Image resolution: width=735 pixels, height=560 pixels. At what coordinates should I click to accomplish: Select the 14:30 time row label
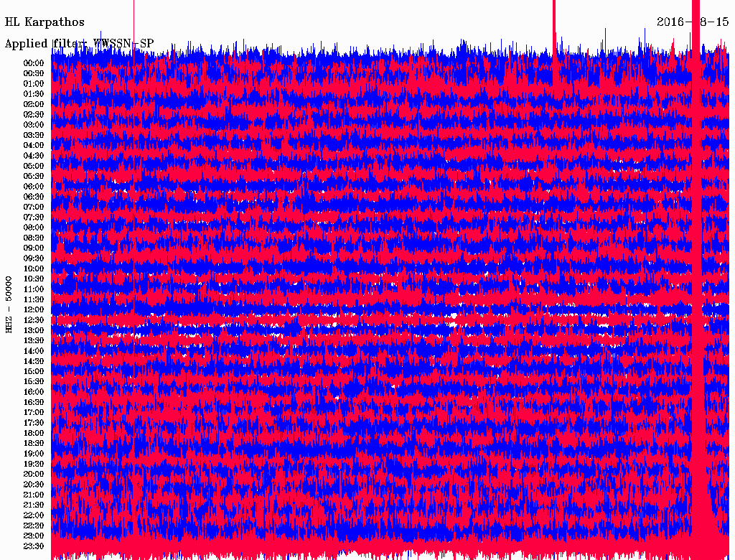34,361
